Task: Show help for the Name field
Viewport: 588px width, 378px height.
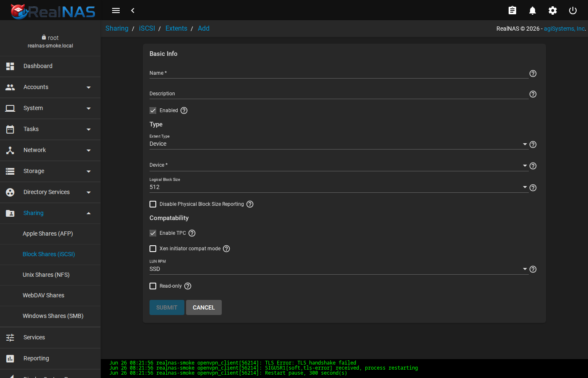Action: [x=533, y=73]
